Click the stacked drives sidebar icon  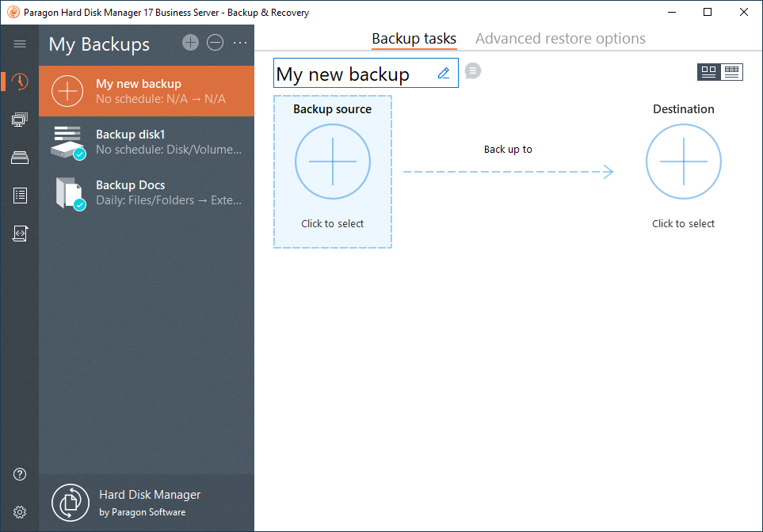tap(20, 158)
